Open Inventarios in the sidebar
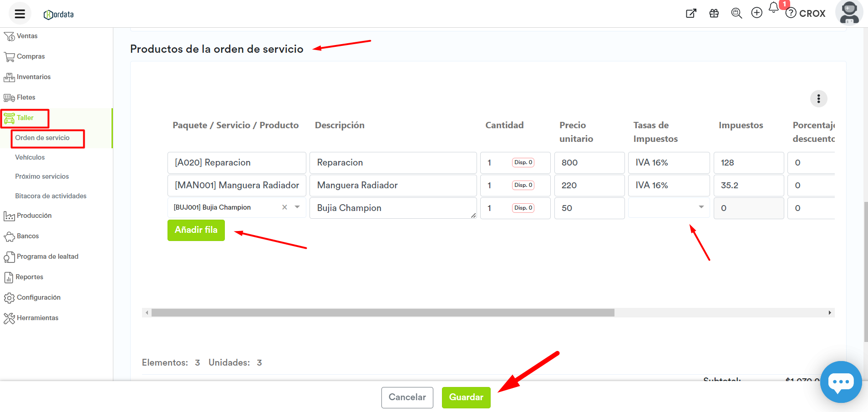This screenshot has height=412, width=868. [x=34, y=77]
